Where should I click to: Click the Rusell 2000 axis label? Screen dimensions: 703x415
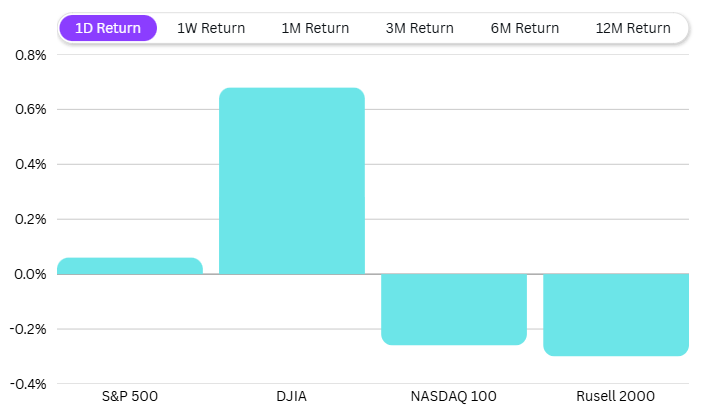[616, 396]
